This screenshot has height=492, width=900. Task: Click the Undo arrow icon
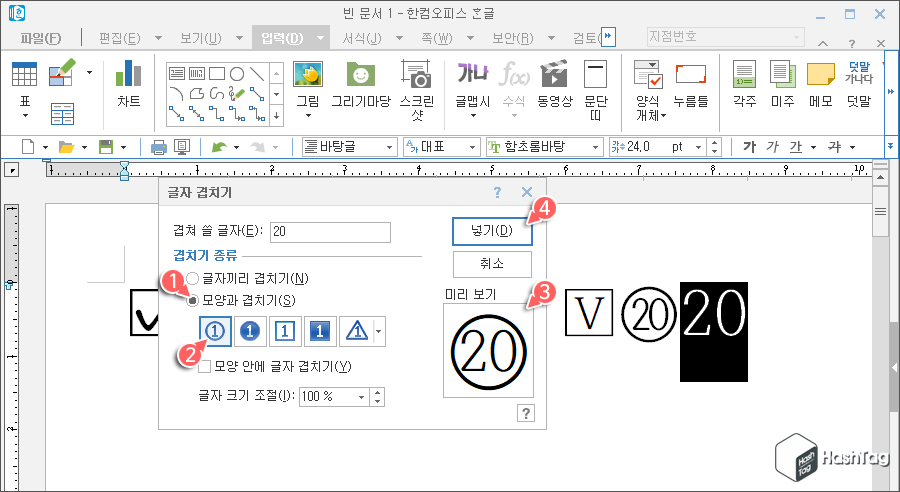pyautogui.click(x=219, y=147)
